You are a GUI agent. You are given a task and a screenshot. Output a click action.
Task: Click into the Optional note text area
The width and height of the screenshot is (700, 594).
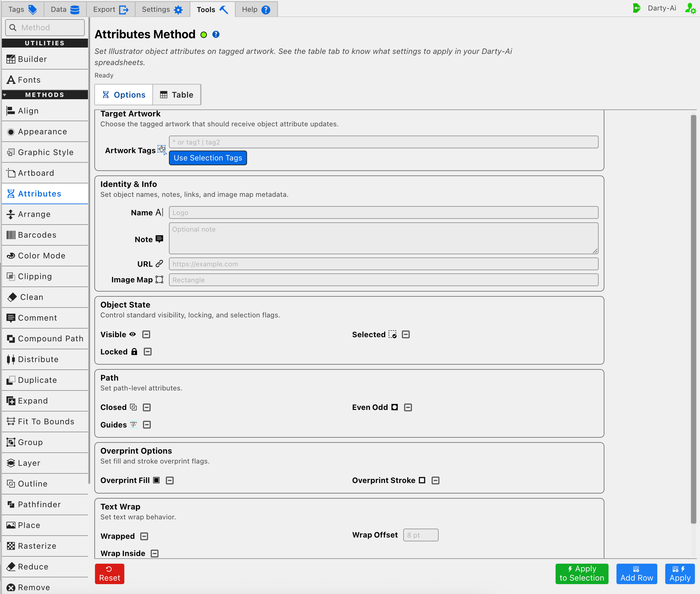click(383, 238)
